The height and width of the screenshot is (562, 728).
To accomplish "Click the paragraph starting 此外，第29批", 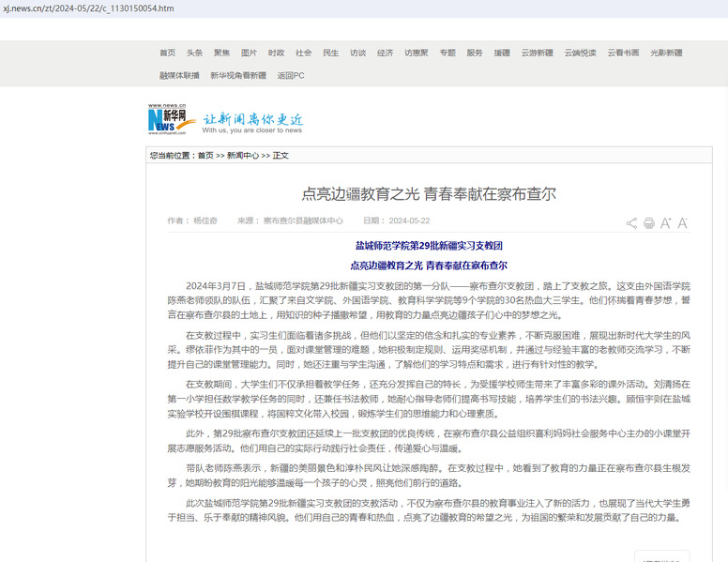I will pos(429,441).
